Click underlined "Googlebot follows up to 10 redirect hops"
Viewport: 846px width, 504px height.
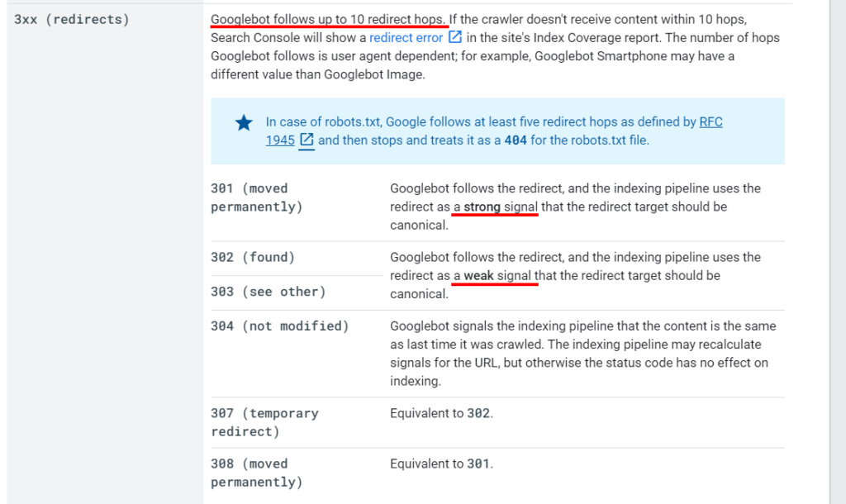click(327, 20)
